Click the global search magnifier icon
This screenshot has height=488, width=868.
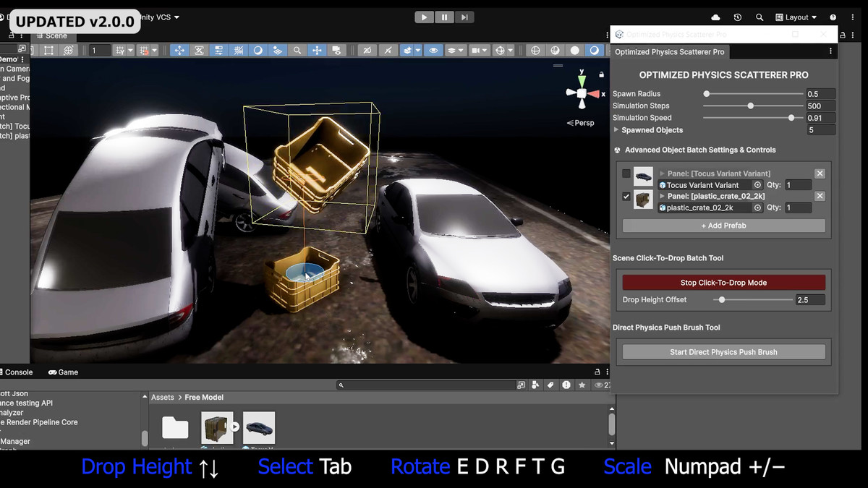759,17
